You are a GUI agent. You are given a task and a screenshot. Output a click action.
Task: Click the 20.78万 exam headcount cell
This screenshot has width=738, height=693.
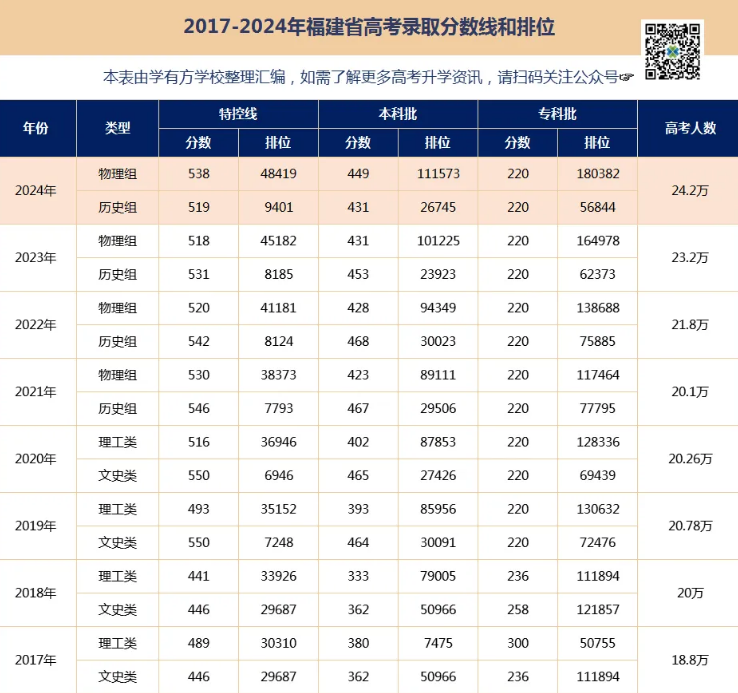click(690, 526)
